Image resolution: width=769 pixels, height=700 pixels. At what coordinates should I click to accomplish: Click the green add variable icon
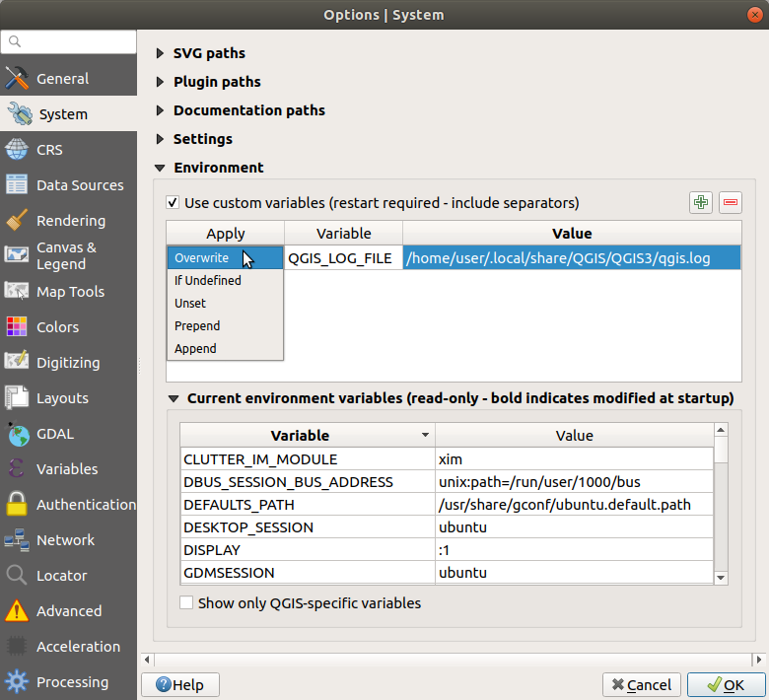(x=701, y=202)
